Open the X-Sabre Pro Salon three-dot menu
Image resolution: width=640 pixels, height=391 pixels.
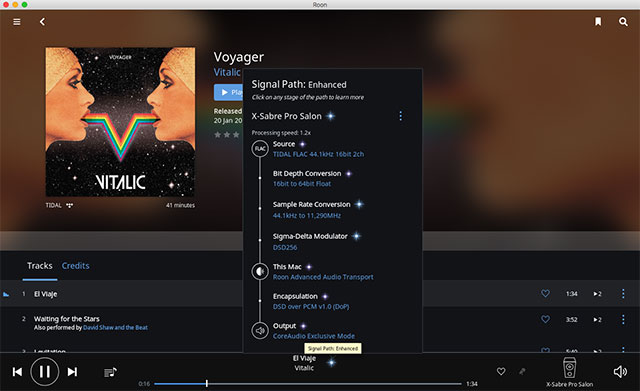click(x=400, y=116)
